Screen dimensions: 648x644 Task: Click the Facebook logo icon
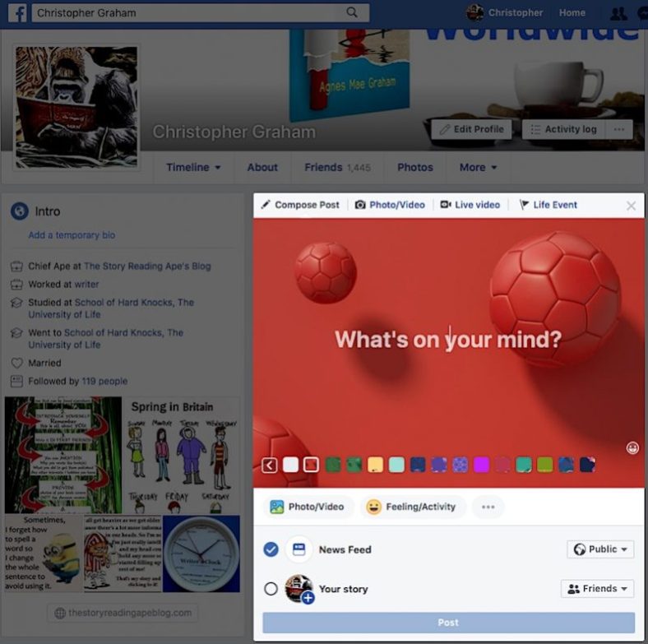point(17,12)
